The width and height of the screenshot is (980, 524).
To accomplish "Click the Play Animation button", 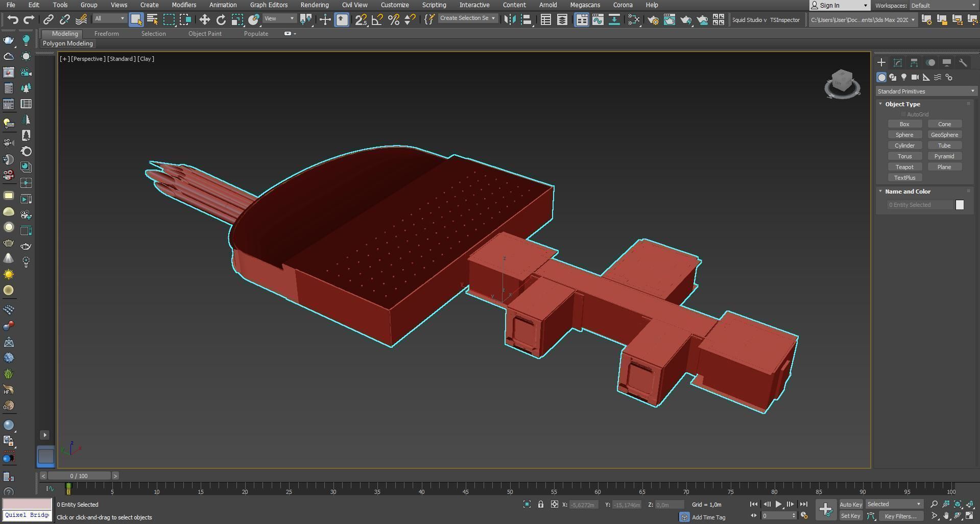I will pos(778,504).
